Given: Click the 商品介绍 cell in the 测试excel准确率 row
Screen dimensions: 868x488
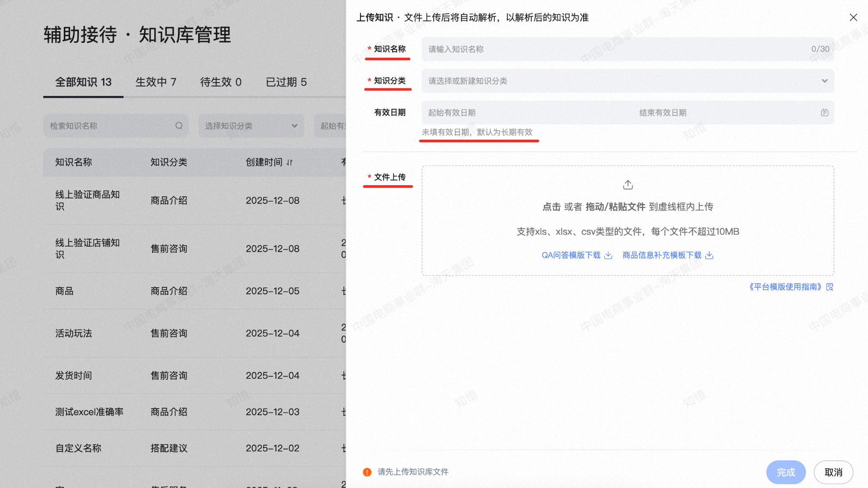Looking at the screenshot, I should [x=169, y=412].
